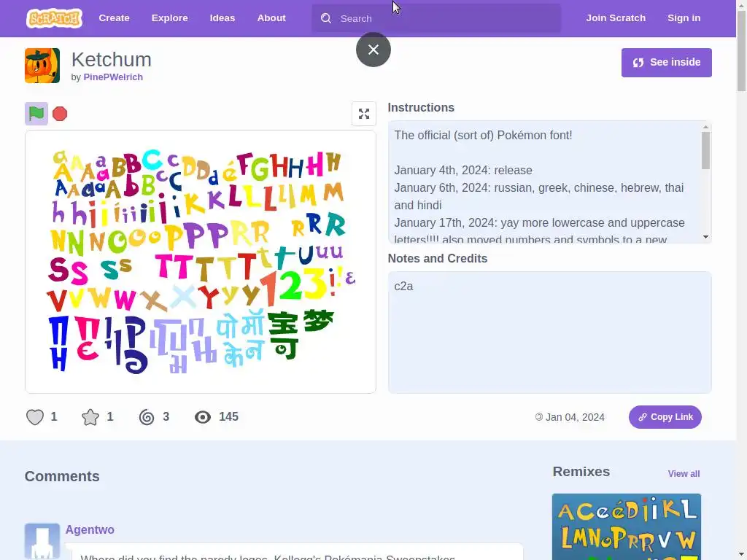This screenshot has width=747, height=560.
Task: Click the c2a notes text
Action: [403, 286]
